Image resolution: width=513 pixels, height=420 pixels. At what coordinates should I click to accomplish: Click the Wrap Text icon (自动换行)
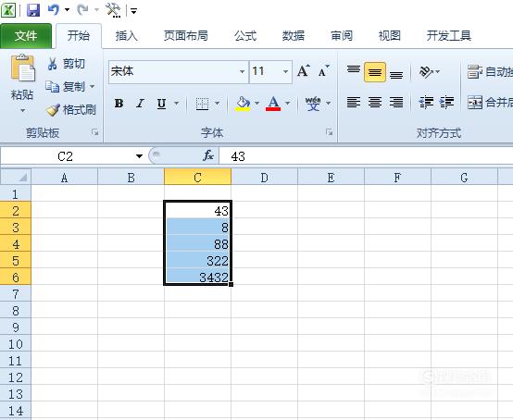[x=475, y=71]
